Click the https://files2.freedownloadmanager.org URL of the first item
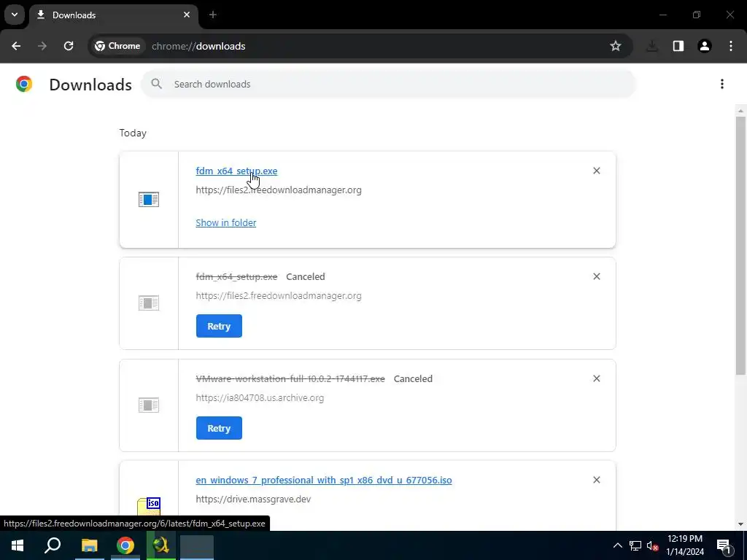The height and width of the screenshot is (560, 747). pos(279,190)
